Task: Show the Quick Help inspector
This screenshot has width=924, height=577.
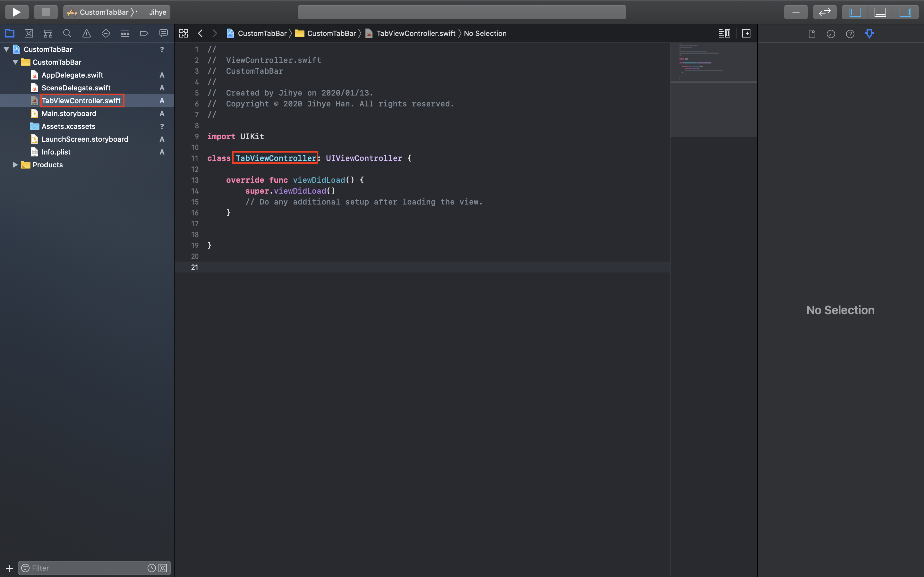Action: 850,34
